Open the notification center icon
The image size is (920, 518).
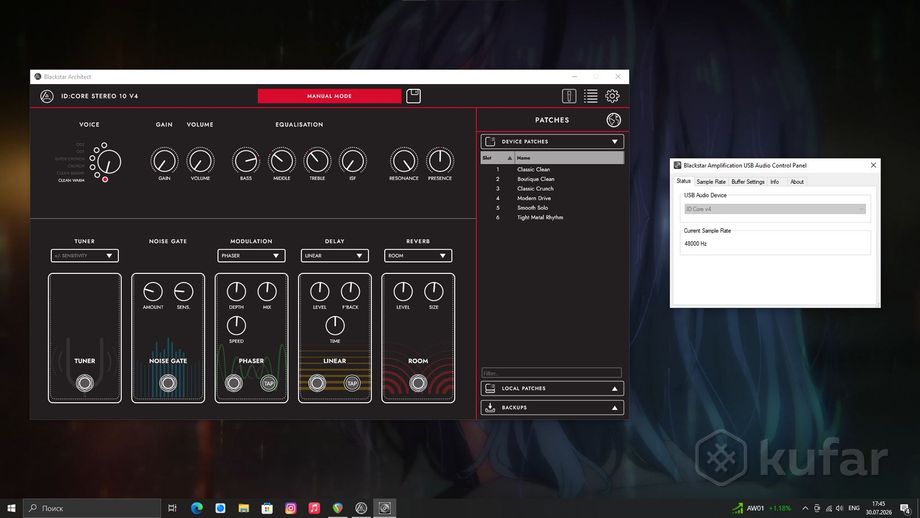click(x=905, y=508)
